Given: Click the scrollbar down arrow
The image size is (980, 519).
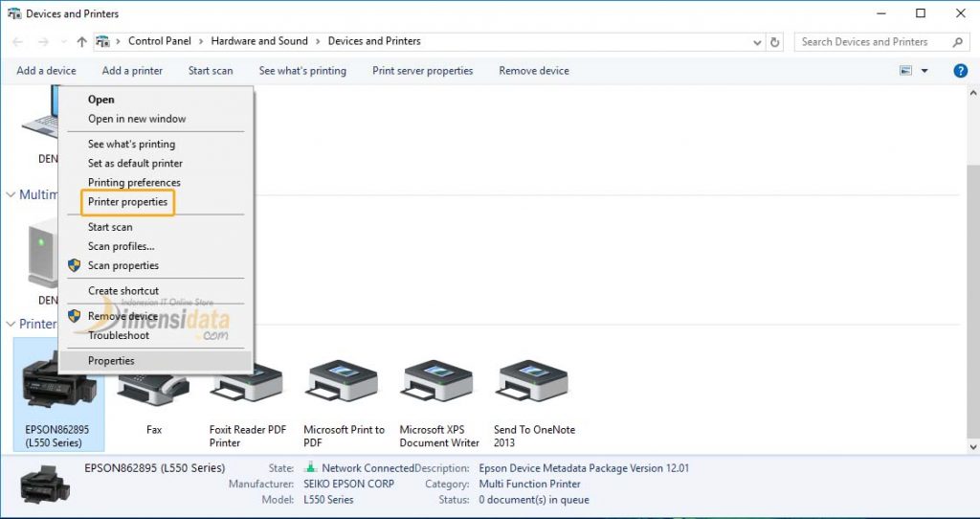Looking at the screenshot, I should pyautogui.click(x=973, y=447).
